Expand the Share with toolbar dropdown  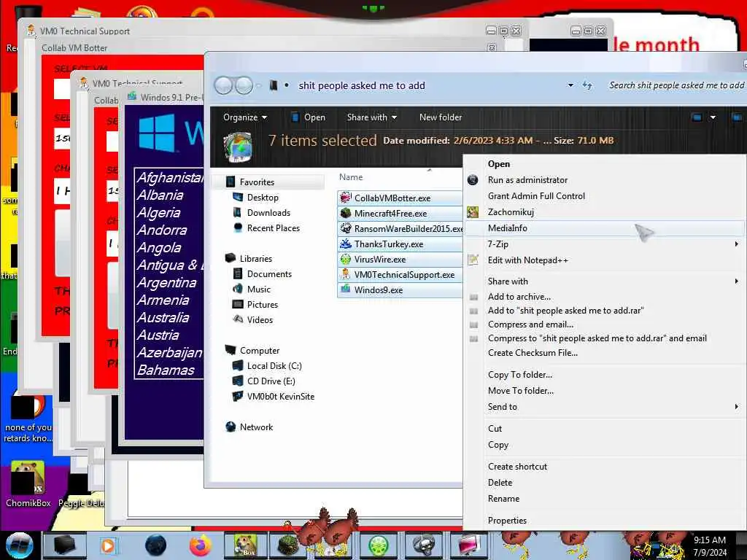[x=371, y=117]
